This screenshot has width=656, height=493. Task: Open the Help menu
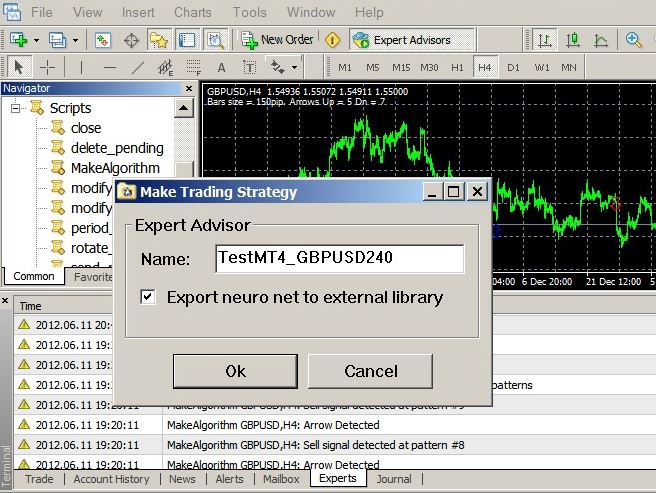(x=369, y=12)
